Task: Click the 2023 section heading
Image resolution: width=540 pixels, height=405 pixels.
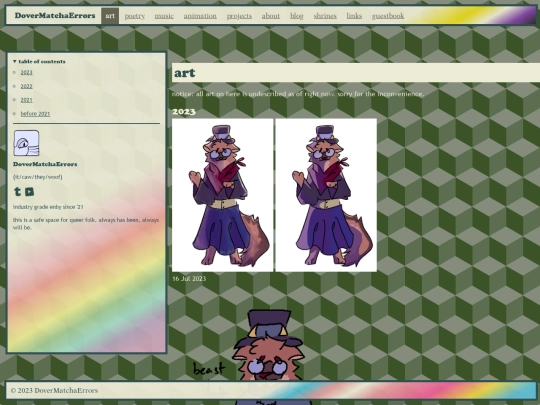Action: click(x=184, y=112)
